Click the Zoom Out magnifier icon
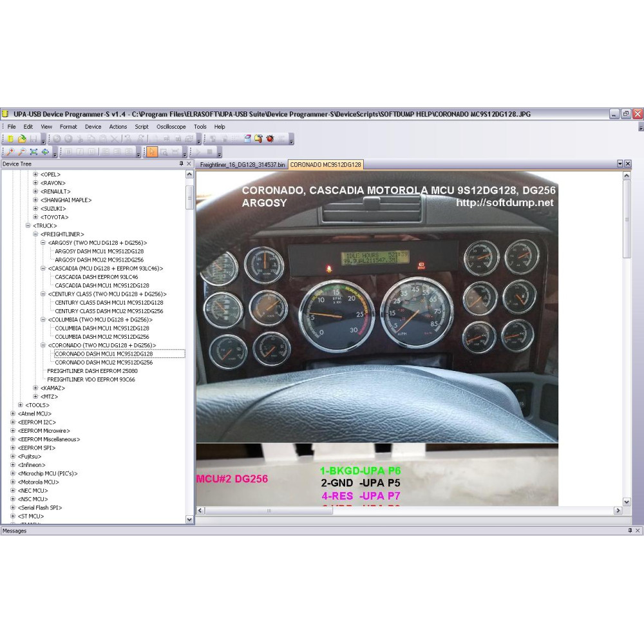Image resolution: width=644 pixels, height=644 pixels. coord(22,152)
